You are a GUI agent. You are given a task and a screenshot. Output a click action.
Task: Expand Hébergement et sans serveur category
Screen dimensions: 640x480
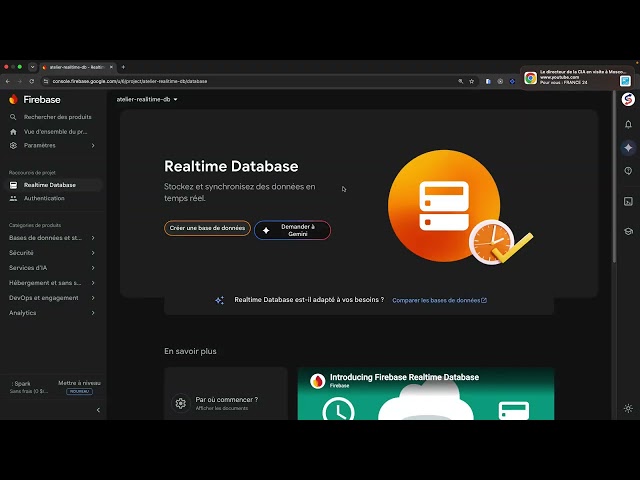(x=52, y=283)
